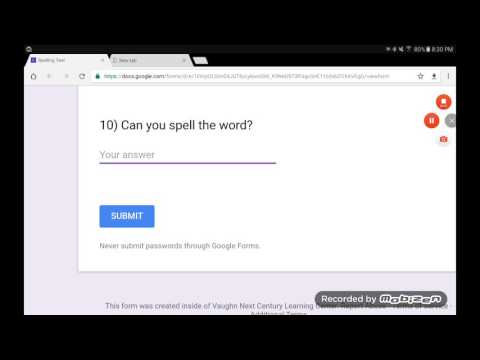The image size is (480, 360).
Task: Bookmark the page with the star icon
Action: 420,76
